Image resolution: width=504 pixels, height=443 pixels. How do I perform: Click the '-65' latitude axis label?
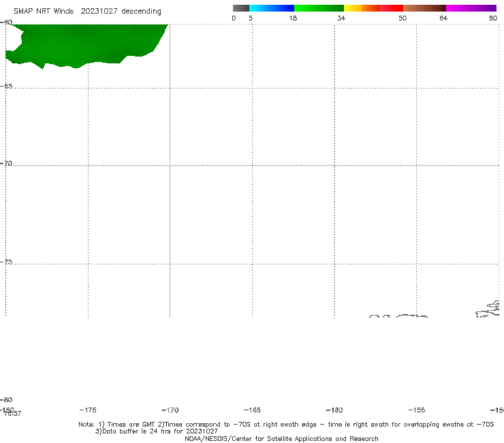pyautogui.click(x=6, y=87)
